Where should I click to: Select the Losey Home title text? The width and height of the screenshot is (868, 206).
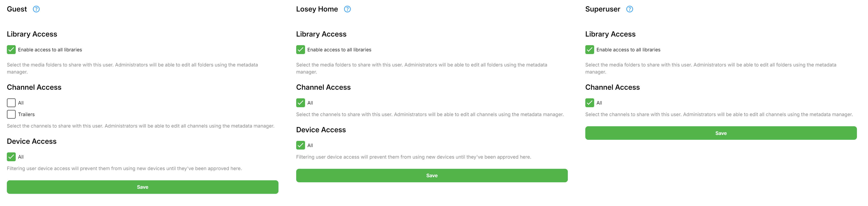(x=317, y=9)
